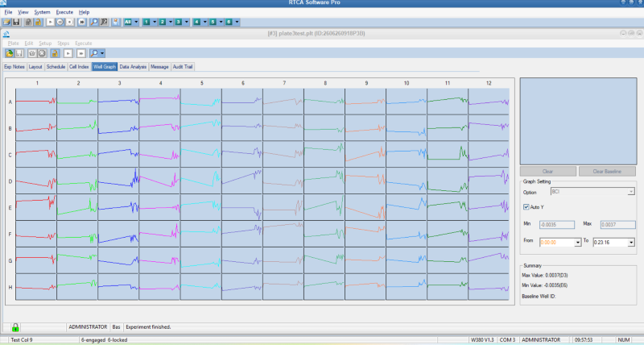Click the blue magnifier icon in main toolbar
644x345 pixels.
coord(94,23)
